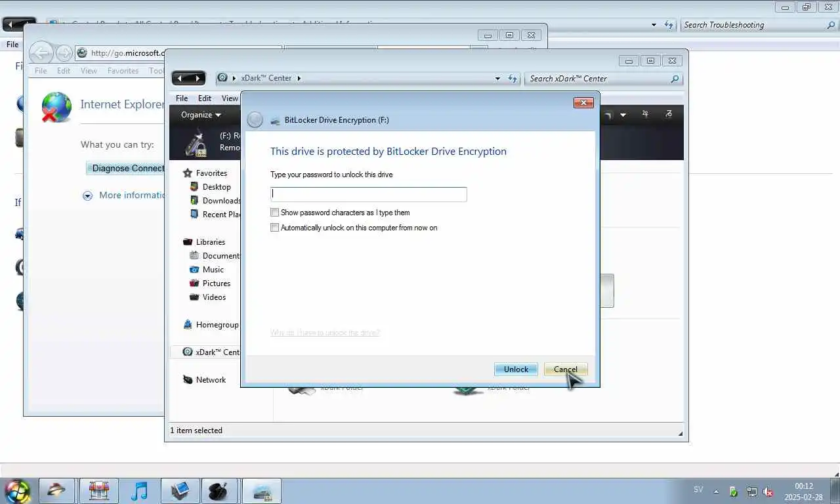Viewport: 840px width, 504px height.
Task: Click the muted volume tray icon
Action: point(768,492)
